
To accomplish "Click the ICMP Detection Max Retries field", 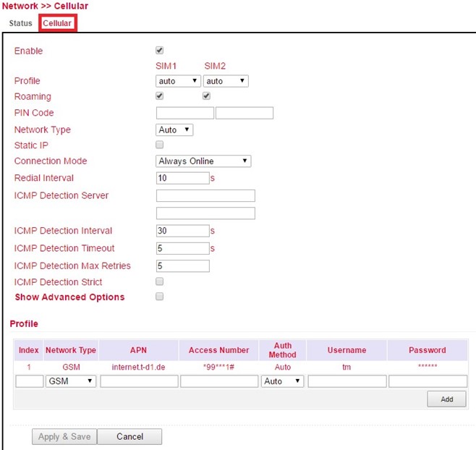I will [x=183, y=266].
